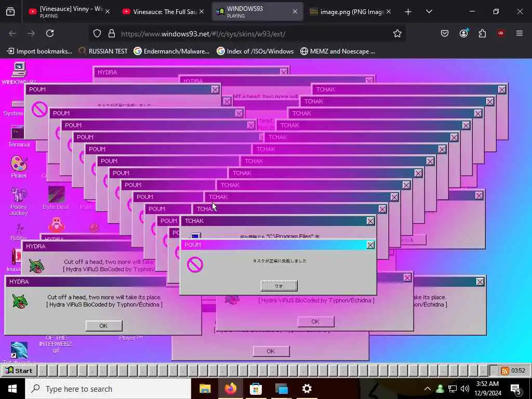Close the Vinesauce Vinny tab
Screen dimensions: 532x399
coord(108,11)
